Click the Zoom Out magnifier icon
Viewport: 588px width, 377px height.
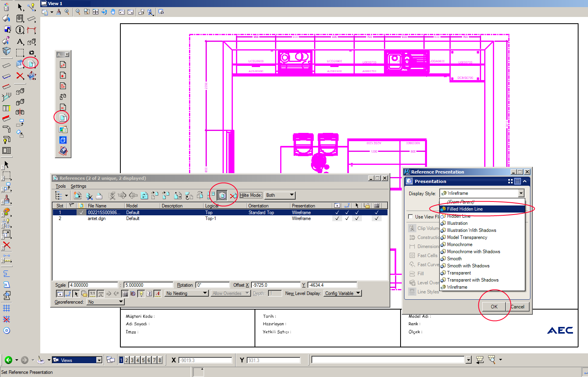(x=78, y=12)
